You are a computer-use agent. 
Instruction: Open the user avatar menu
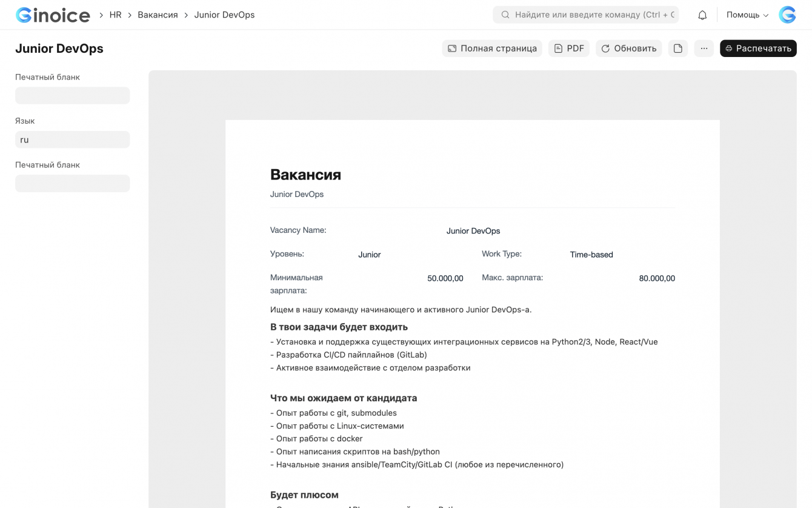(787, 15)
